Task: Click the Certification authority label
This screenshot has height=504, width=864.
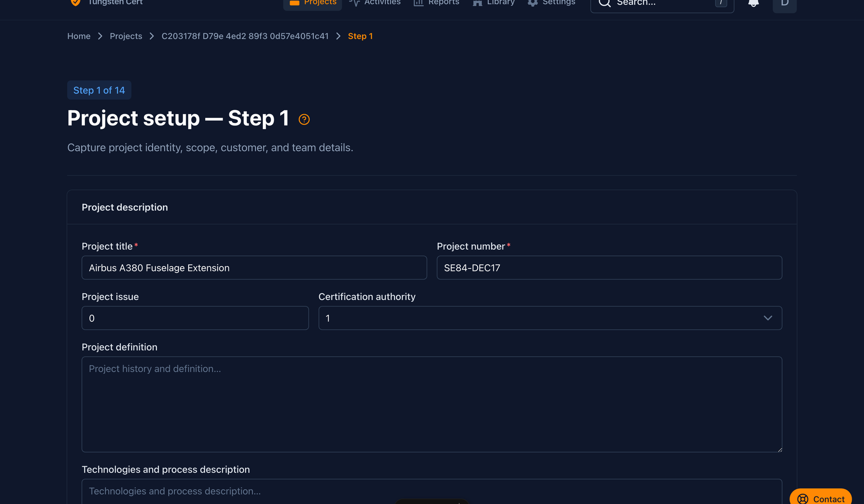Action: [x=367, y=297]
